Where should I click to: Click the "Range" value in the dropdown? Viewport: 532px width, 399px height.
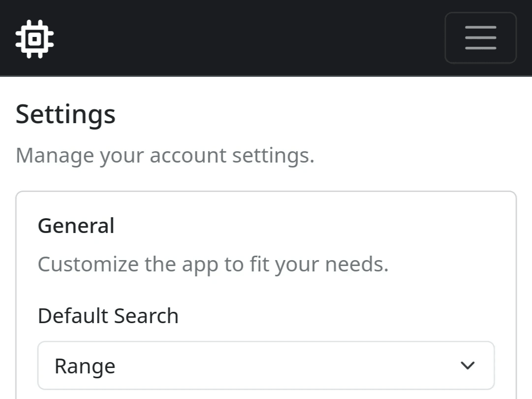(x=85, y=366)
